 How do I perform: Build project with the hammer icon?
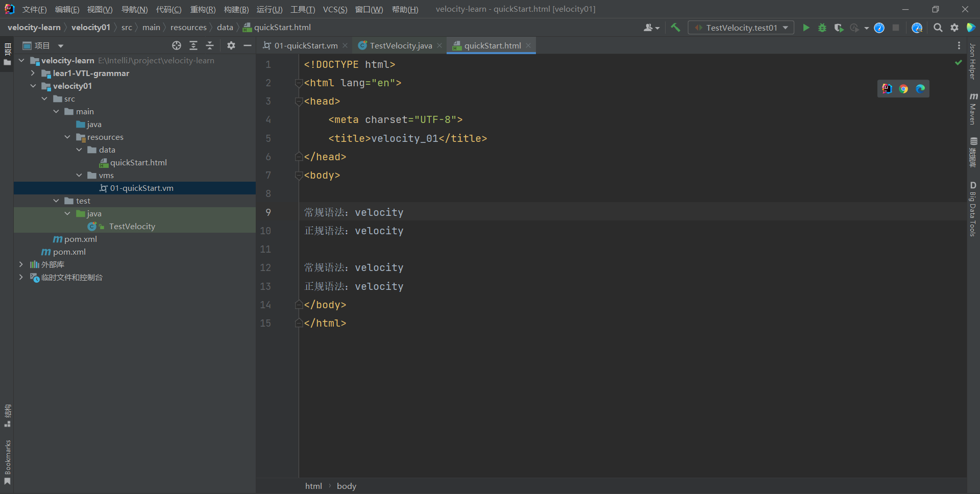click(675, 28)
